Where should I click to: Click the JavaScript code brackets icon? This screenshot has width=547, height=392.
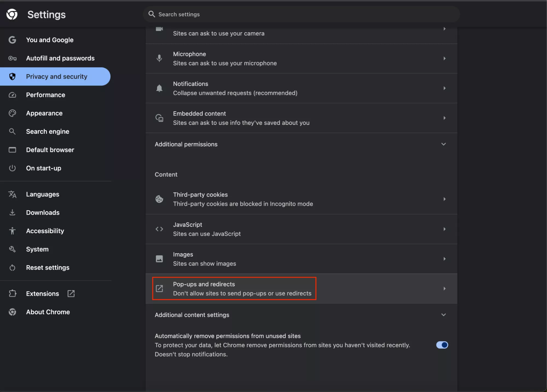click(x=159, y=229)
